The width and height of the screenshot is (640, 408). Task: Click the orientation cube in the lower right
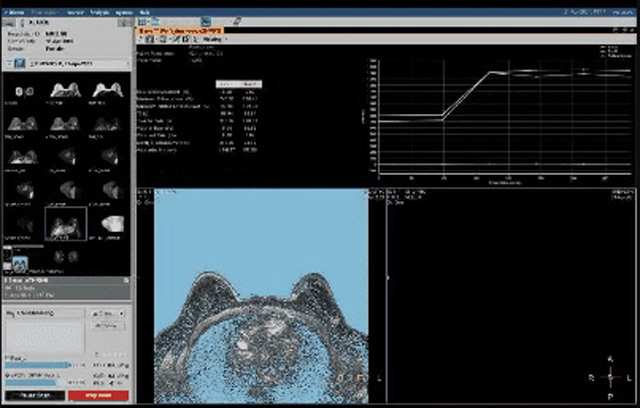click(x=612, y=378)
